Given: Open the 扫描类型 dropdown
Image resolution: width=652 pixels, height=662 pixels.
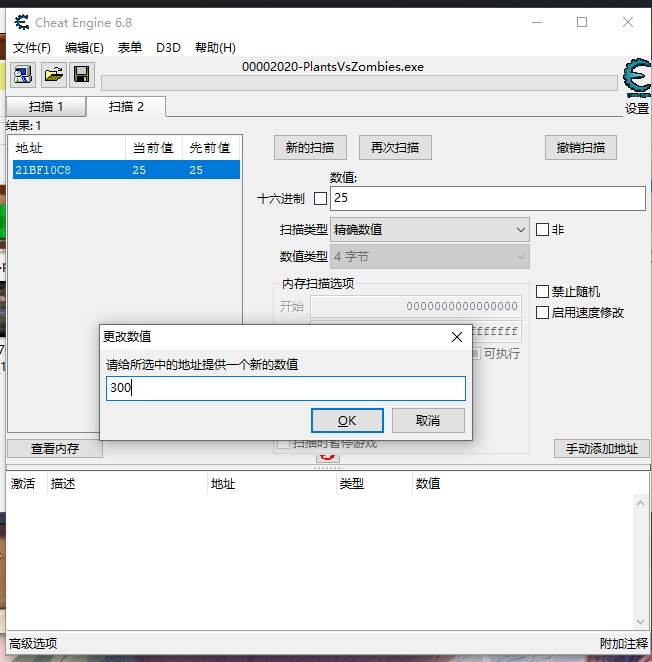Looking at the screenshot, I should click(430, 230).
